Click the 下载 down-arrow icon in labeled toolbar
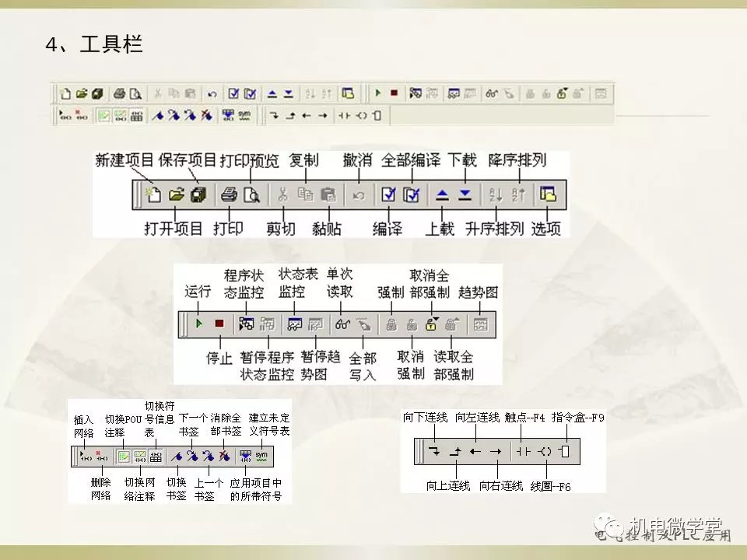 (465, 195)
